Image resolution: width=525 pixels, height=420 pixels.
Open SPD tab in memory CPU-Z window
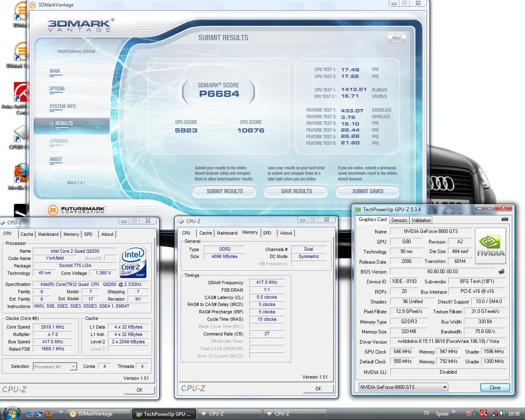pyautogui.click(x=267, y=233)
